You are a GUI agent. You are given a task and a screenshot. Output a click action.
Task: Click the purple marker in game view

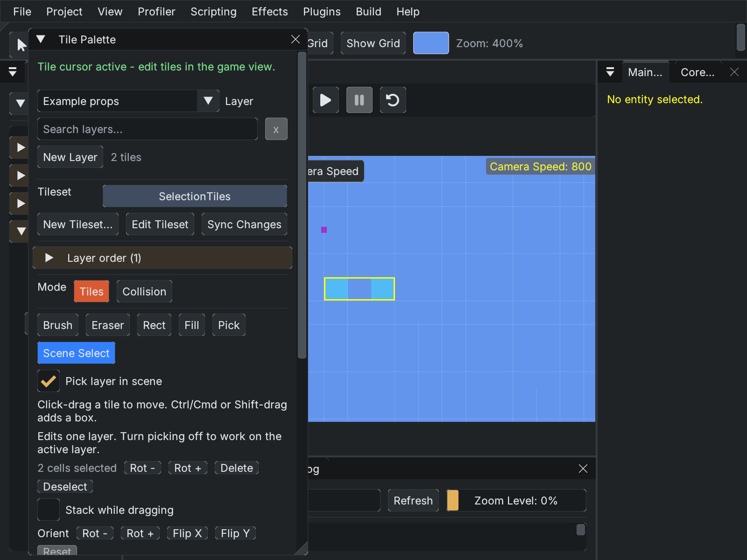pyautogui.click(x=324, y=230)
